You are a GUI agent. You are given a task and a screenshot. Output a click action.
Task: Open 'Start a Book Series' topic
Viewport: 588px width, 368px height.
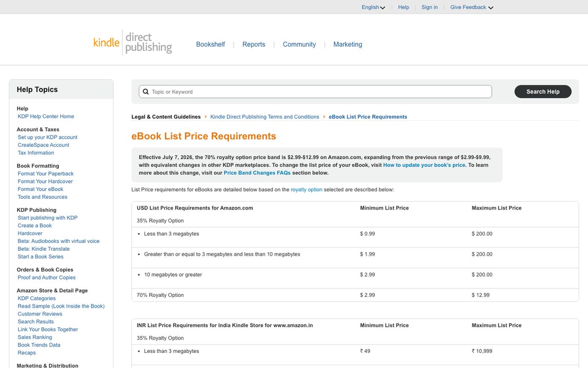click(41, 257)
